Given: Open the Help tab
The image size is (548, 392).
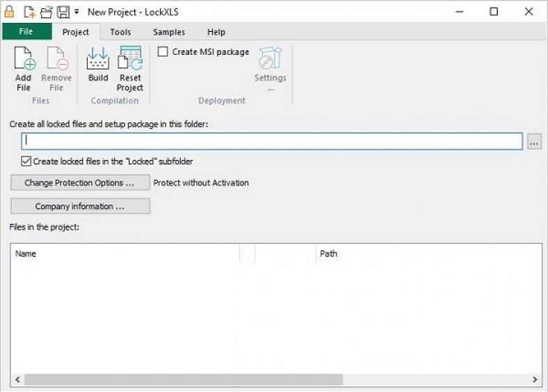Looking at the screenshot, I should 216,32.
